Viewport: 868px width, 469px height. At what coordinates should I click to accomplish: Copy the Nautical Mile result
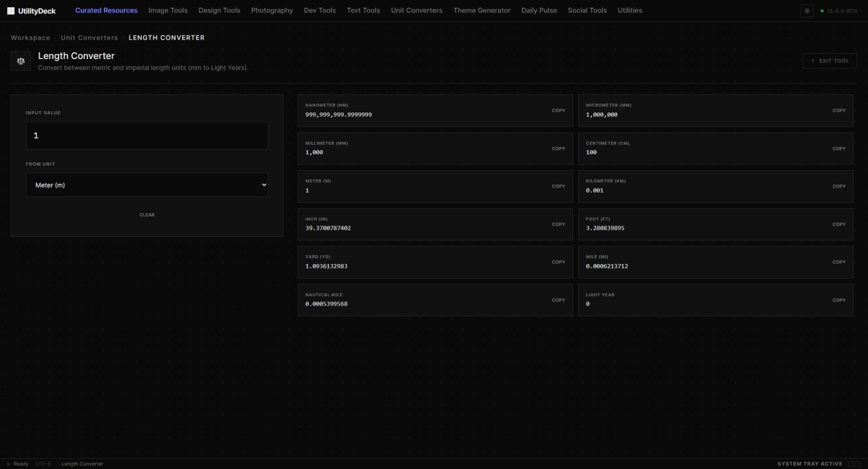558,300
